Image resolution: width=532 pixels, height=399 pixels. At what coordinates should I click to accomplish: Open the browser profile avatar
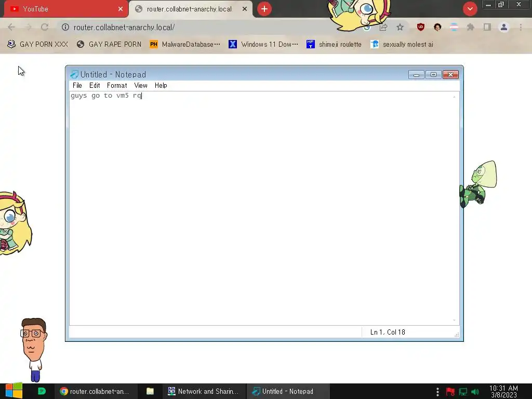coord(504,27)
